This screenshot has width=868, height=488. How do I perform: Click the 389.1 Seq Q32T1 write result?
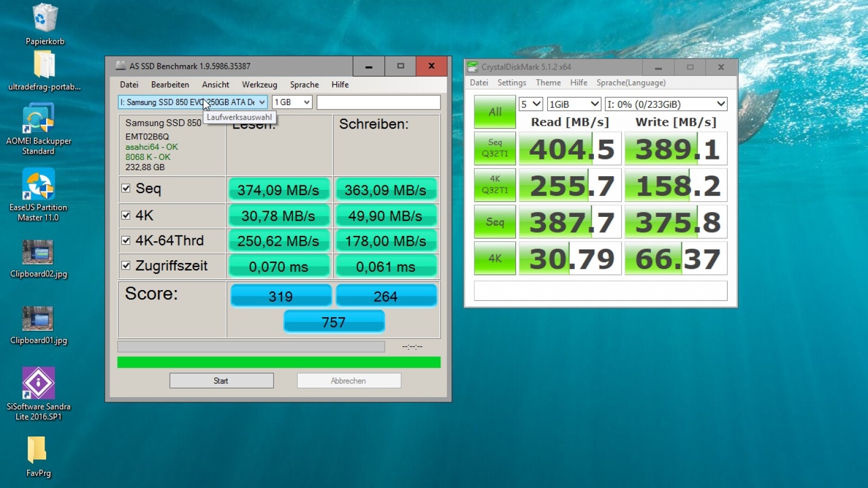[x=676, y=149]
